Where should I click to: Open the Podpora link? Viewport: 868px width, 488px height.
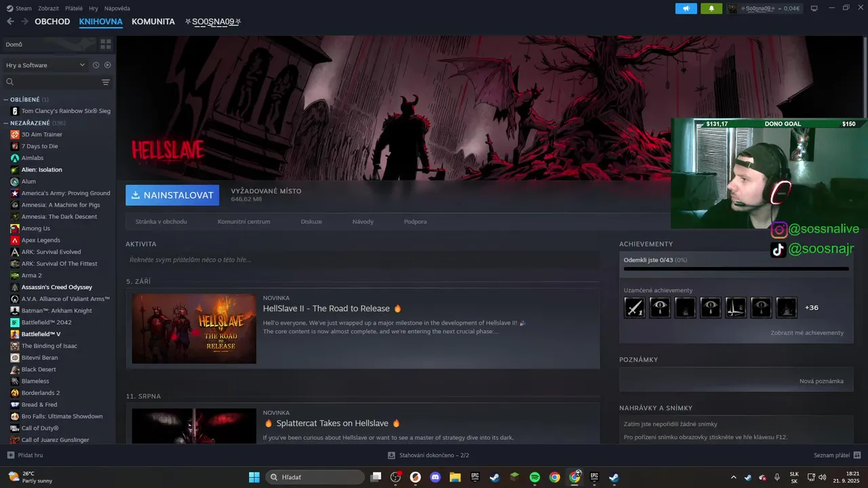(416, 222)
